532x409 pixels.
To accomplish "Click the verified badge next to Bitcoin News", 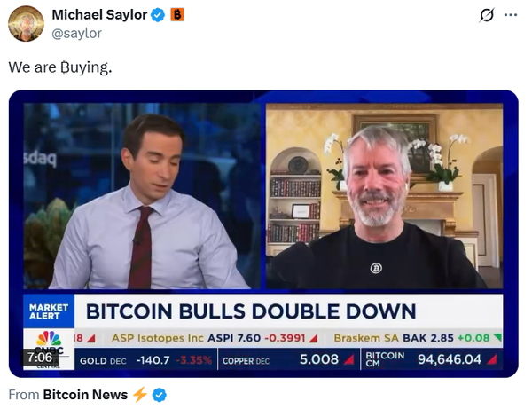I will [x=160, y=395].
